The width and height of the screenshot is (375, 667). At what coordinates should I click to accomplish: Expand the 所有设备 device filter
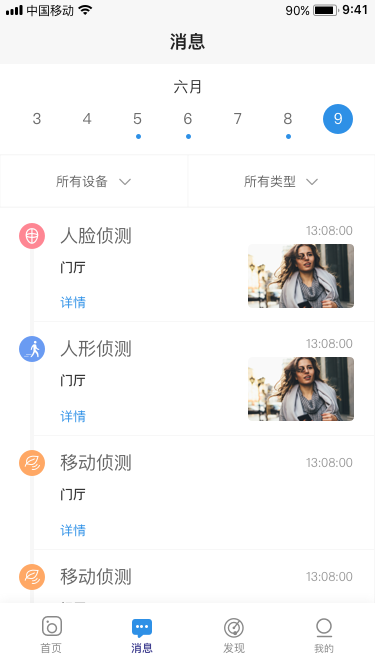point(94,182)
